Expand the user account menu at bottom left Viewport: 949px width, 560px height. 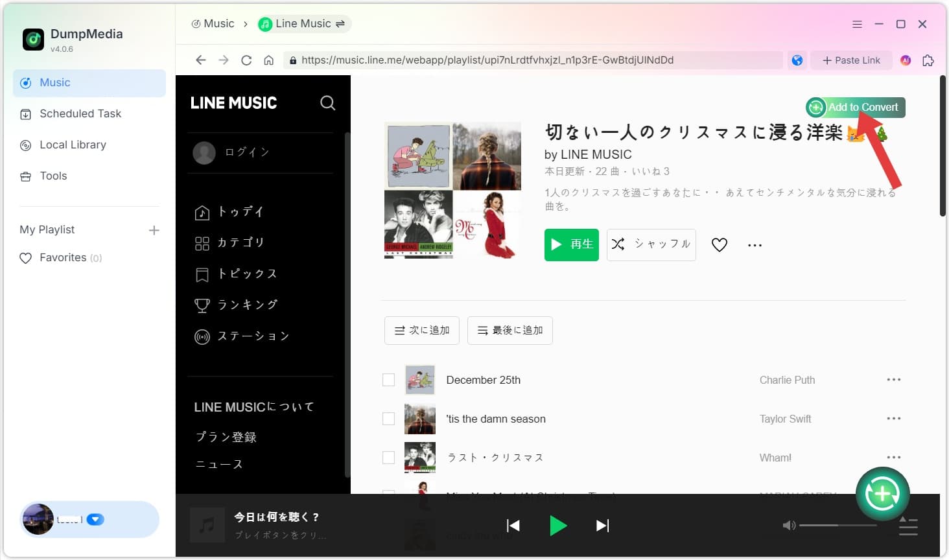pos(95,519)
